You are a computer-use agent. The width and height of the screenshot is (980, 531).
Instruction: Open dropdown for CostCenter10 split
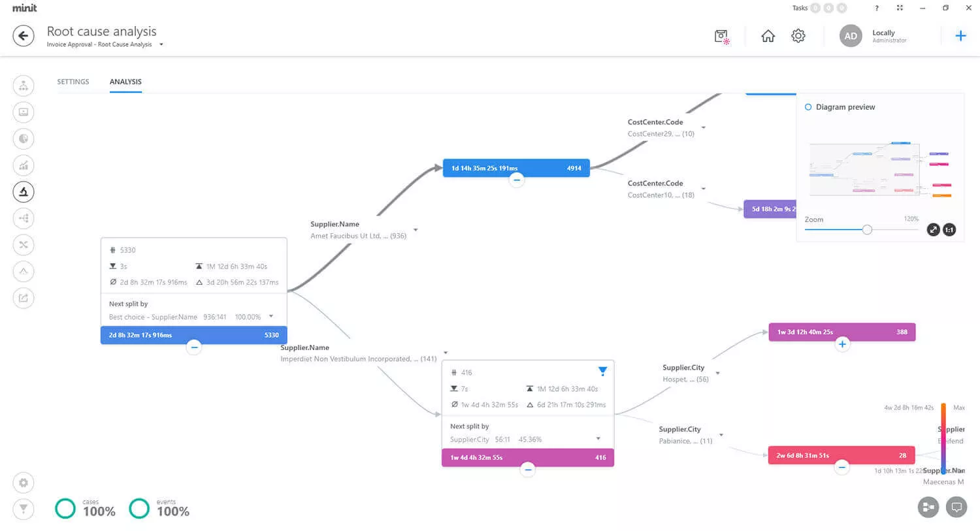[704, 189]
